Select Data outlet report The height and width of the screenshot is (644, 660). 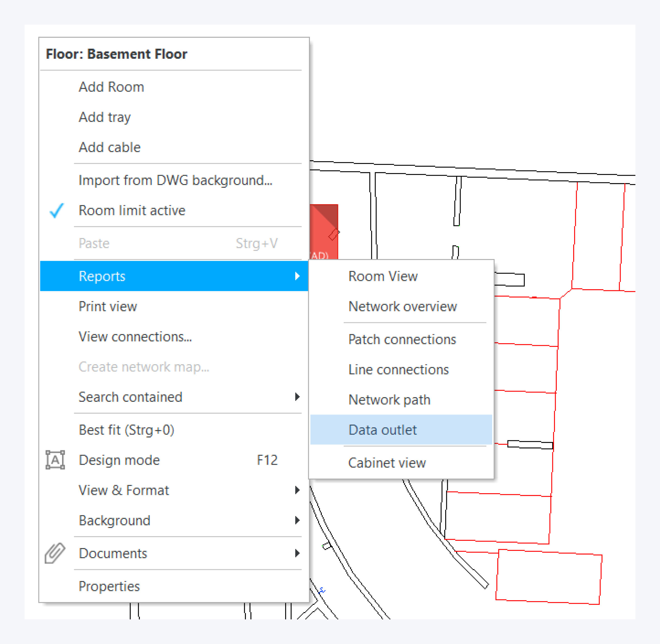click(x=382, y=429)
